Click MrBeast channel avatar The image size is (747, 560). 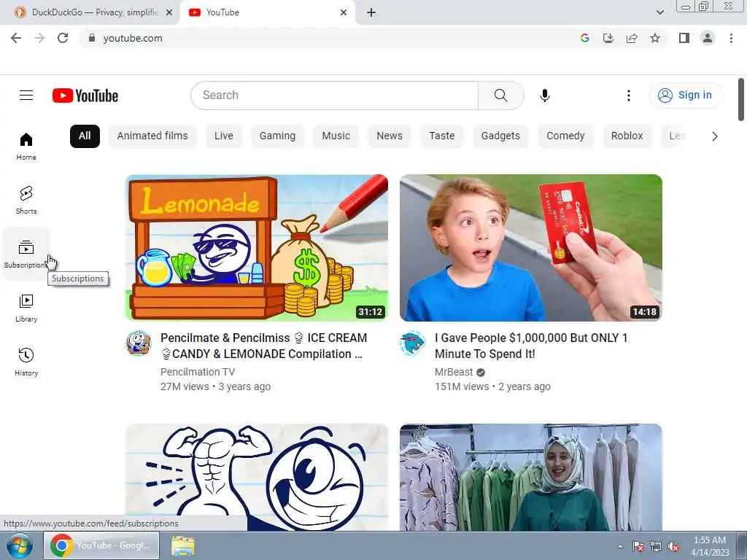[x=412, y=343]
